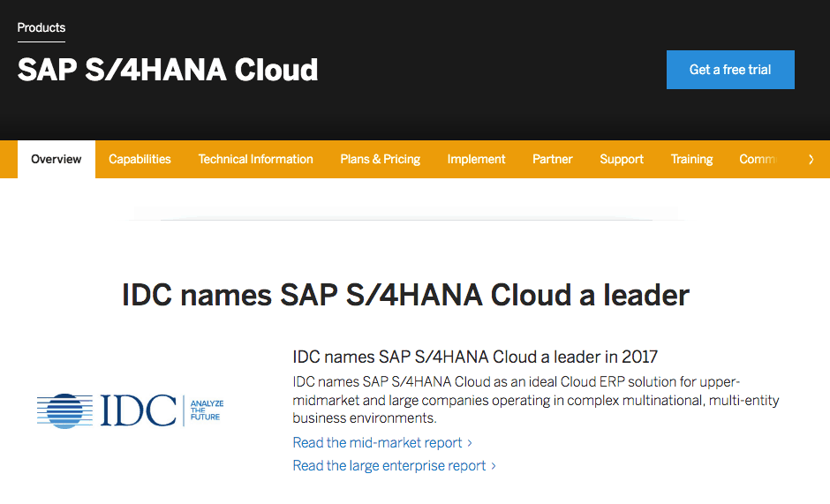
Task: Click the Get a free trial button
Action: pyautogui.click(x=730, y=70)
